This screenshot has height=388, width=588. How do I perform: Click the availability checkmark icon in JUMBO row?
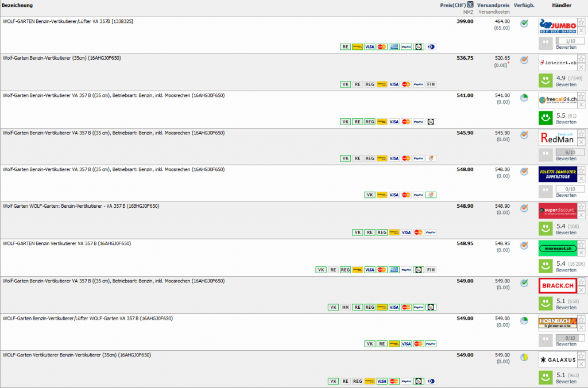[x=524, y=24]
